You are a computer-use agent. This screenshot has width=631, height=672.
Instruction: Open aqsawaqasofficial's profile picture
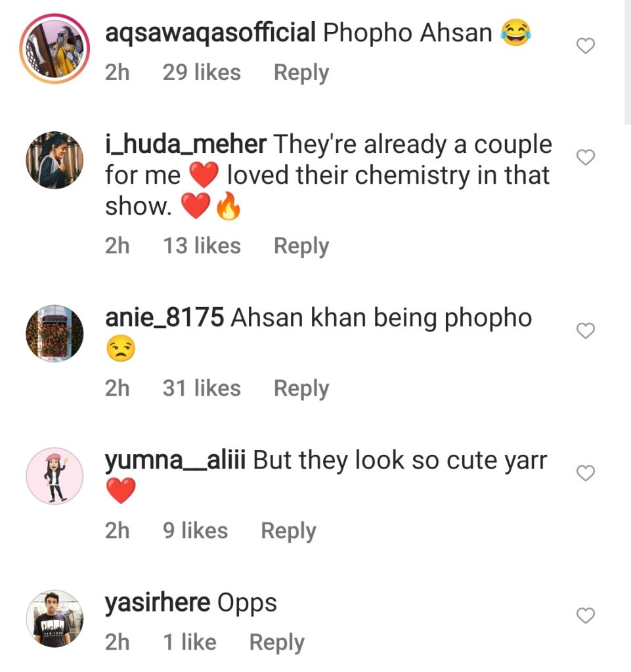point(54,49)
